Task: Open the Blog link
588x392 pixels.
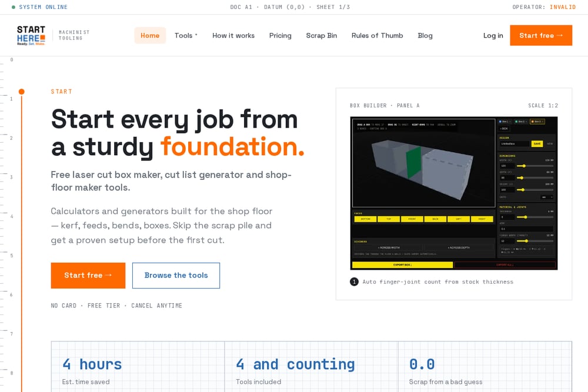Action: click(x=425, y=36)
